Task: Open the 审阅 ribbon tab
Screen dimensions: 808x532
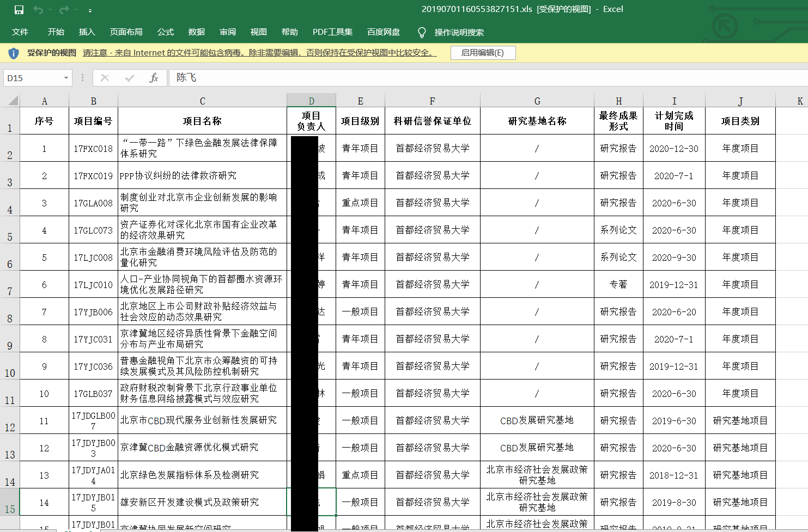Action: click(228, 32)
